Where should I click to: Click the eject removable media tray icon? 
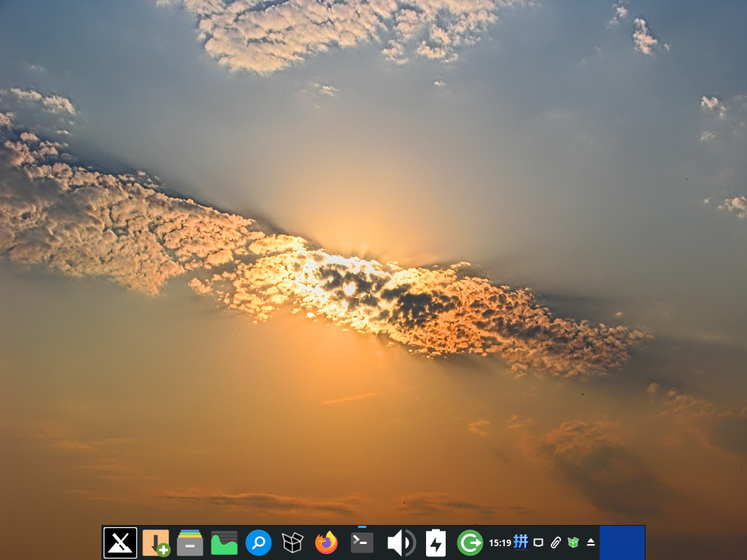[x=591, y=542]
